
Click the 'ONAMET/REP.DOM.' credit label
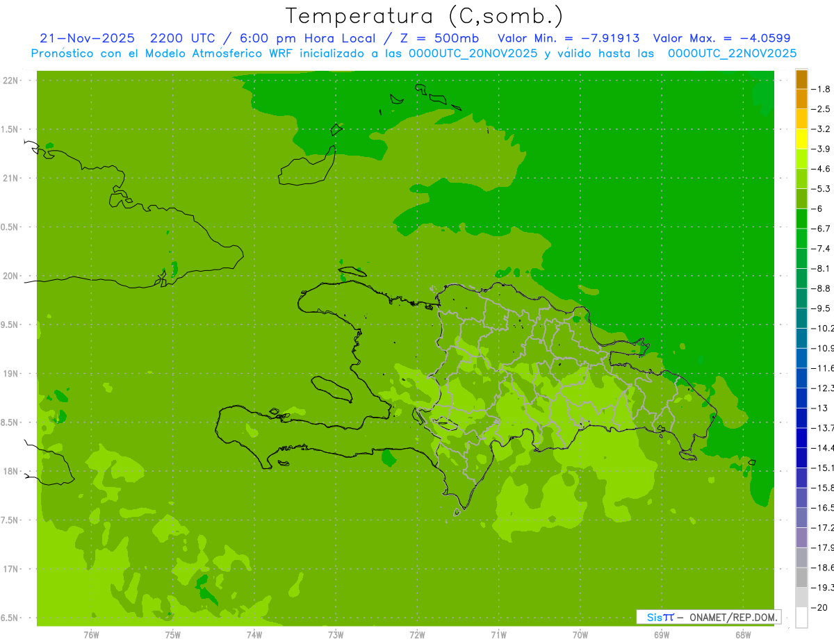[x=733, y=617]
